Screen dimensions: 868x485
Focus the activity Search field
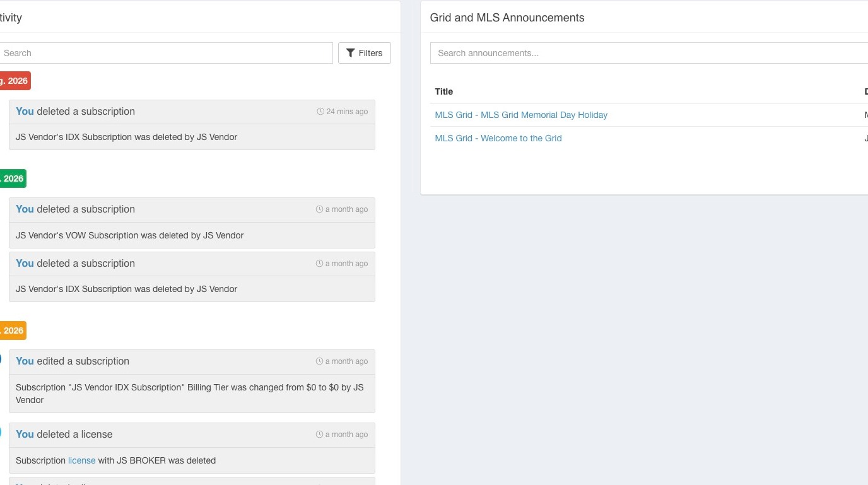165,53
